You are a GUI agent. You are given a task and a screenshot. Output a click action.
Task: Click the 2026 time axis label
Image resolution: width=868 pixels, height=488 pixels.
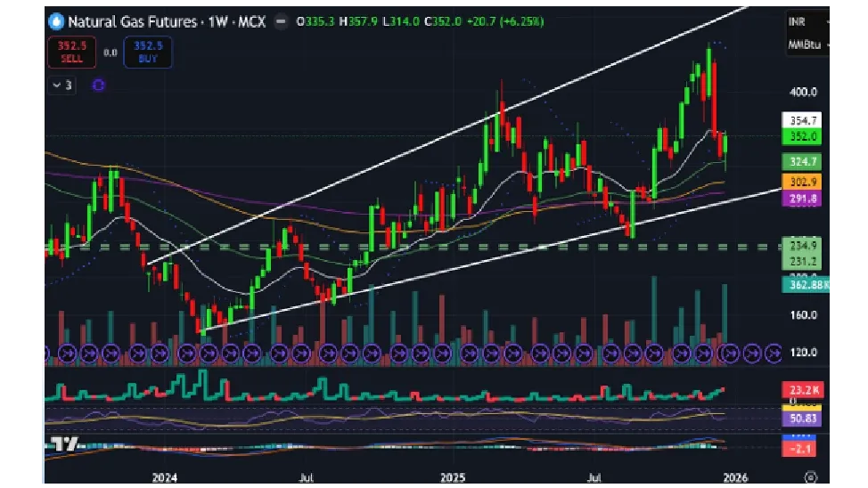(734, 477)
